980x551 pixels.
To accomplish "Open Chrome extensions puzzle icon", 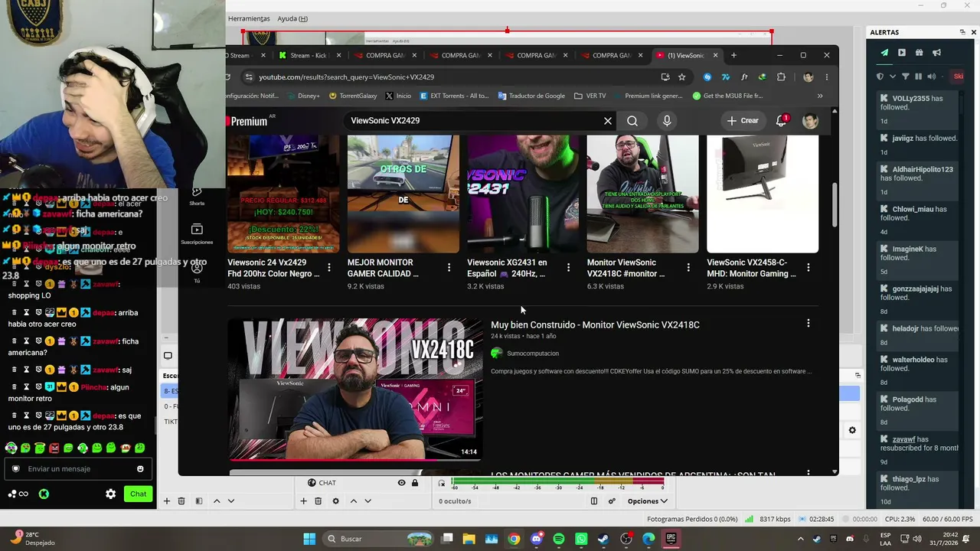I will click(781, 77).
